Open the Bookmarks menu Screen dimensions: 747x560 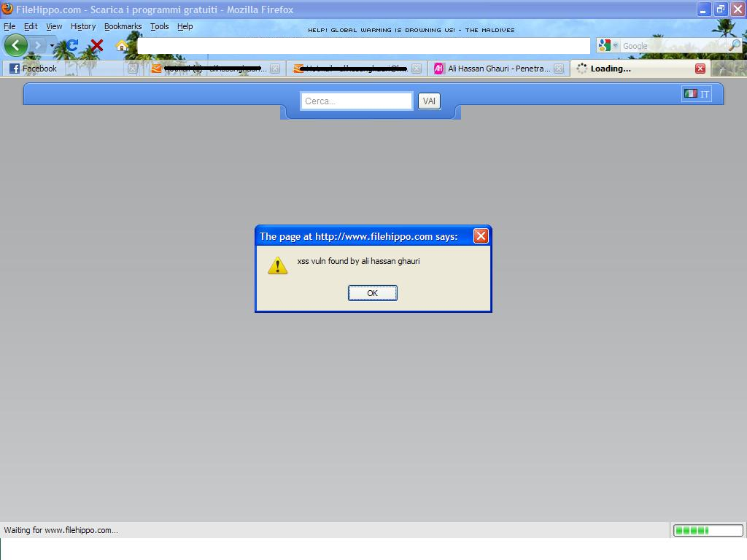coord(123,26)
